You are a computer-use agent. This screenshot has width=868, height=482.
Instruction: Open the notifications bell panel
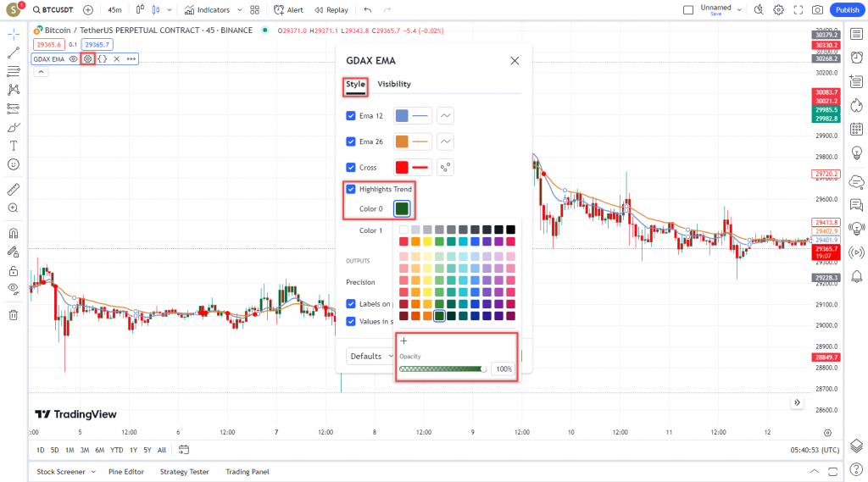[856, 276]
